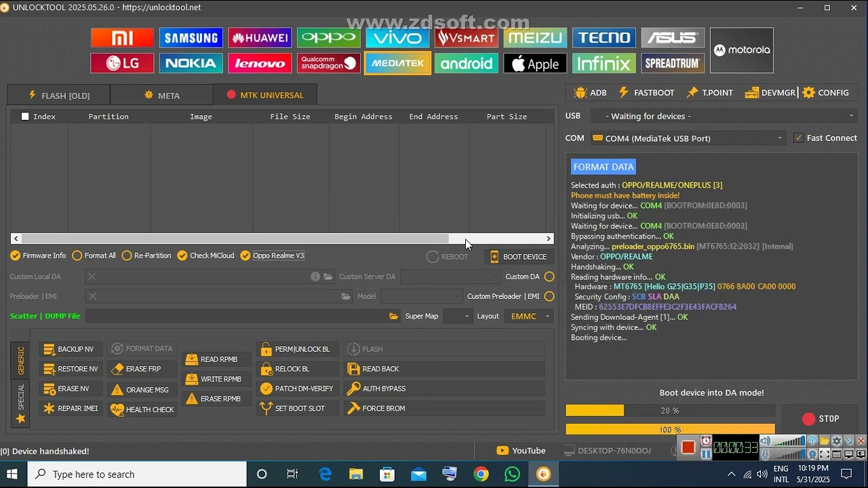Image resolution: width=868 pixels, height=488 pixels.
Task: Select the Infinix brand logo
Action: (x=604, y=64)
